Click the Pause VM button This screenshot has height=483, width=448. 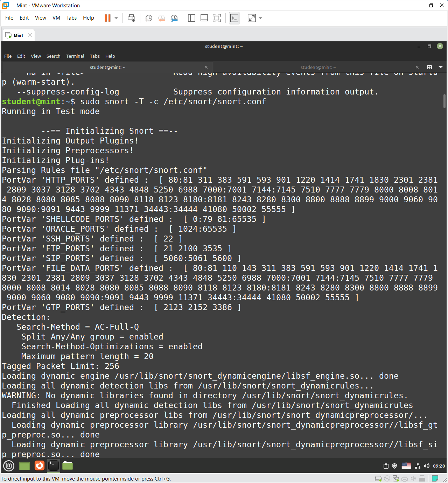[x=107, y=18]
